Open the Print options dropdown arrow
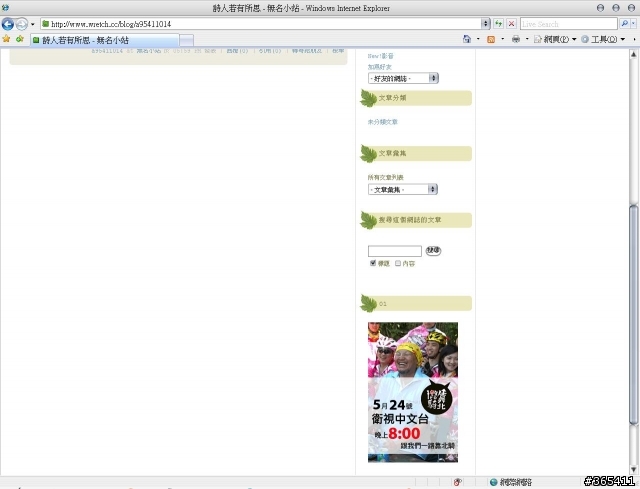The width and height of the screenshot is (640, 489). pos(527,39)
